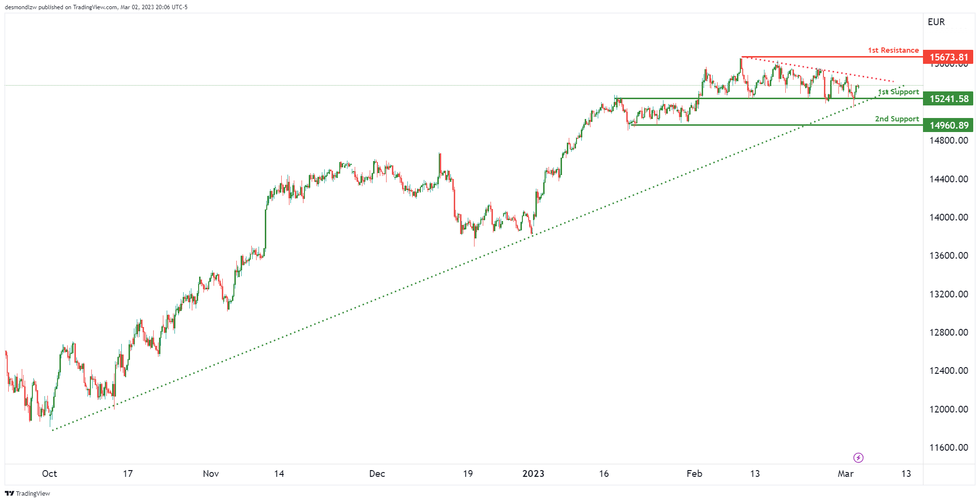Screen dimensions: 980x502
Task: Click the Feb label on time axis
Action: click(x=694, y=474)
